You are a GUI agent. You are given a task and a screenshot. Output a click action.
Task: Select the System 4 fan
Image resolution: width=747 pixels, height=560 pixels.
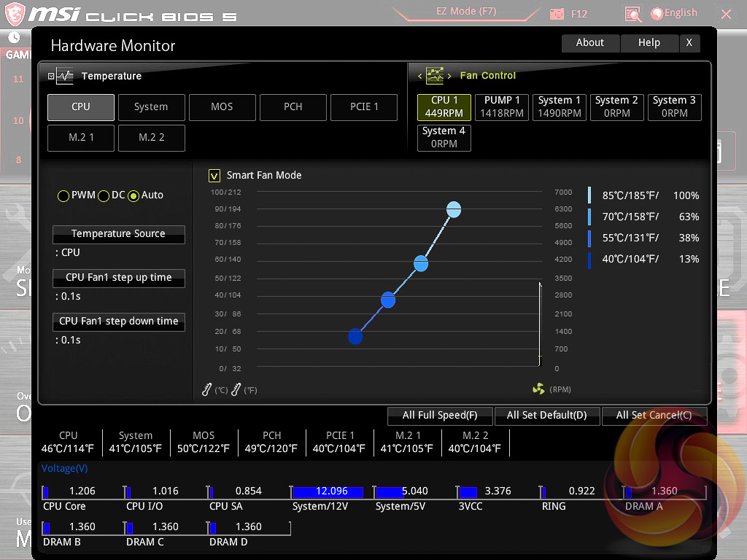(x=444, y=138)
